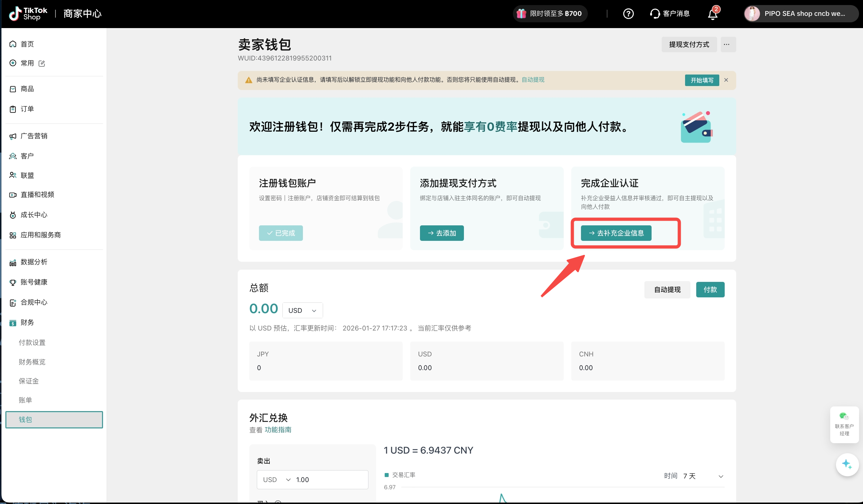863x504 pixels.
Task: Open the 卖出 USD currency selector
Action: (x=276, y=480)
